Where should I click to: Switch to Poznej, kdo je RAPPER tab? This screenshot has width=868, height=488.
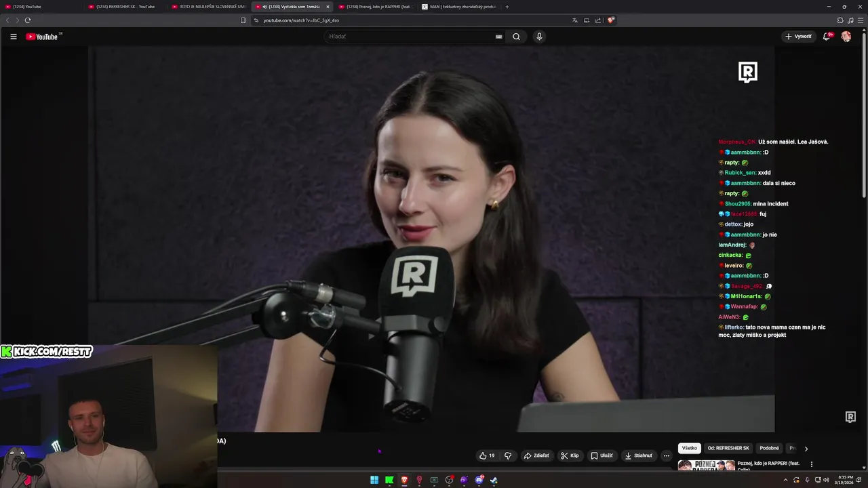coord(376,7)
